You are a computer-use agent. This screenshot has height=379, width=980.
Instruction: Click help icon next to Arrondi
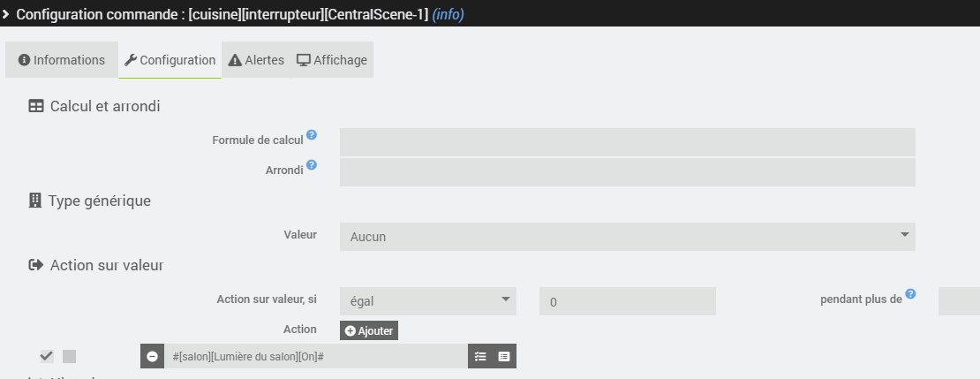(312, 164)
